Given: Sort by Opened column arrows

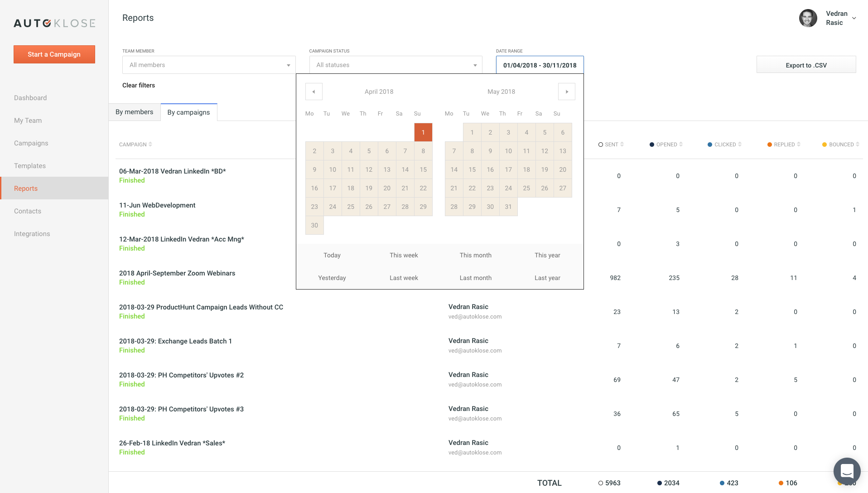Looking at the screenshot, I should (681, 145).
